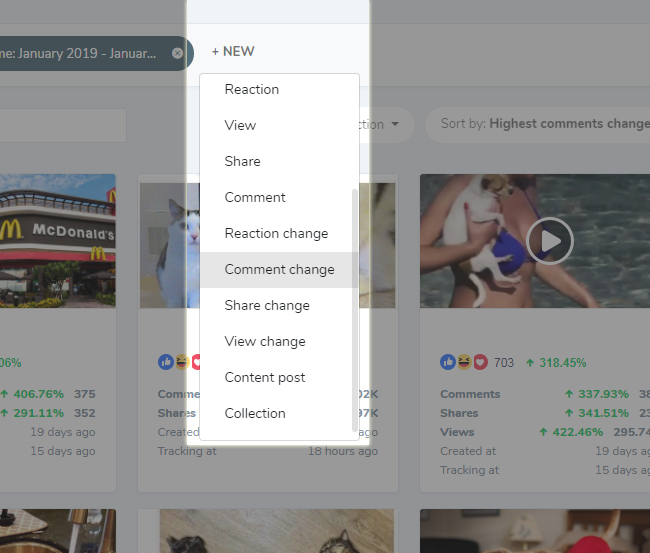Expand the dropdown arrow beside Sort by
The image size is (650, 553).
pyautogui.click(x=395, y=124)
